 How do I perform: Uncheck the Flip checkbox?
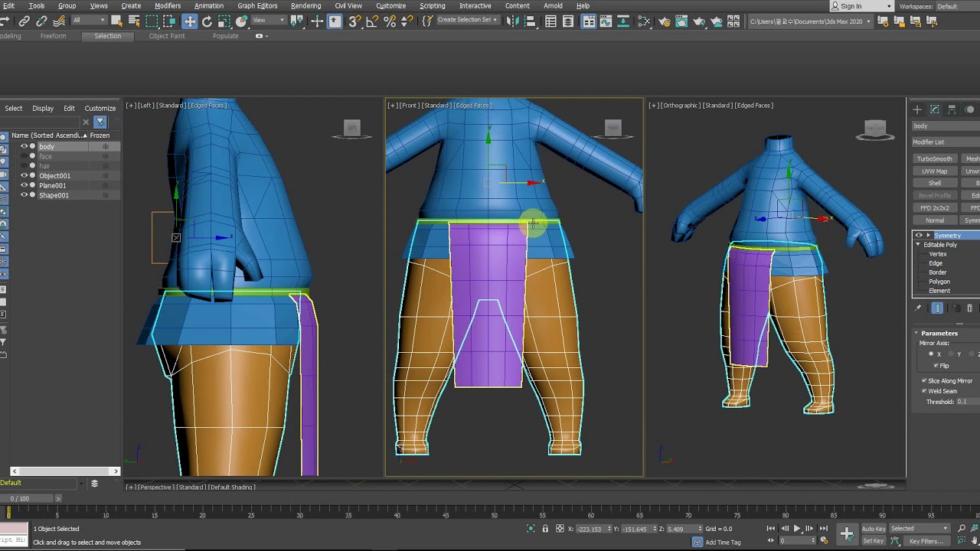(936, 366)
